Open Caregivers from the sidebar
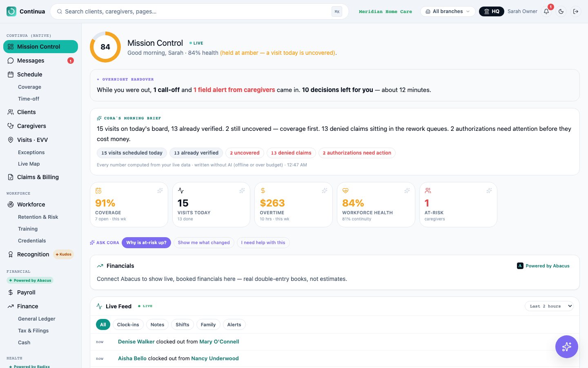The image size is (588, 368). pyautogui.click(x=40, y=126)
